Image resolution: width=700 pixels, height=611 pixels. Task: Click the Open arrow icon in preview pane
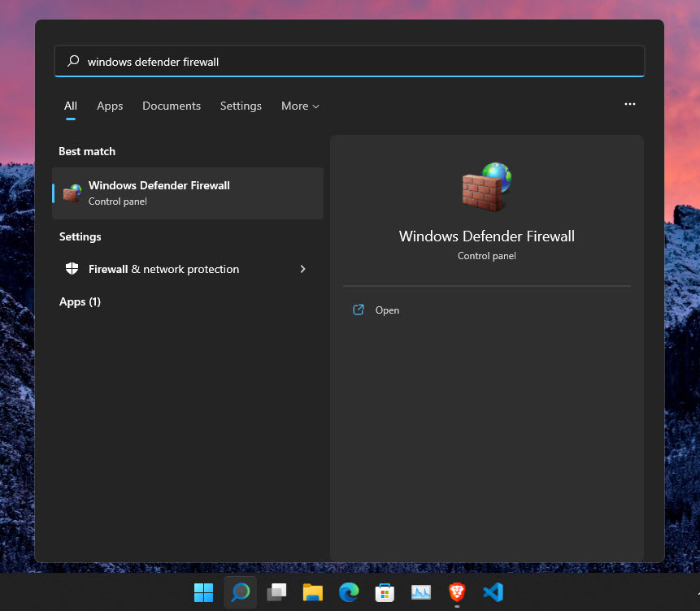pyautogui.click(x=359, y=310)
